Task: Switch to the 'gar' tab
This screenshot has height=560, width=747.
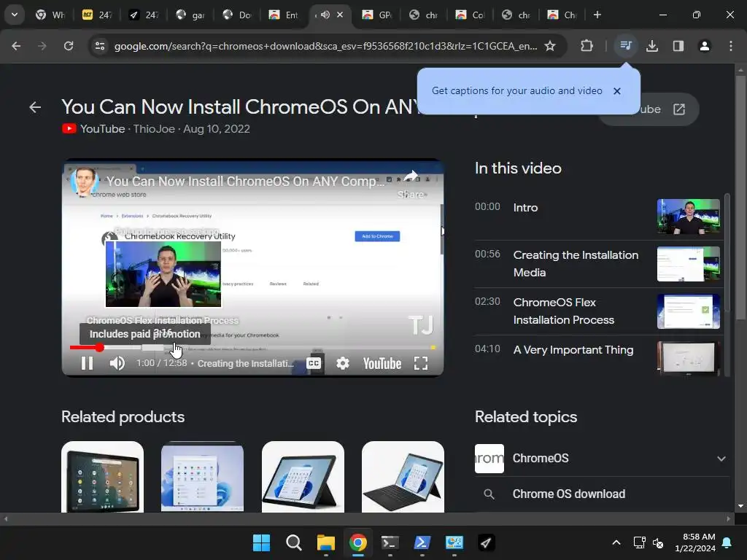Action: (190, 15)
